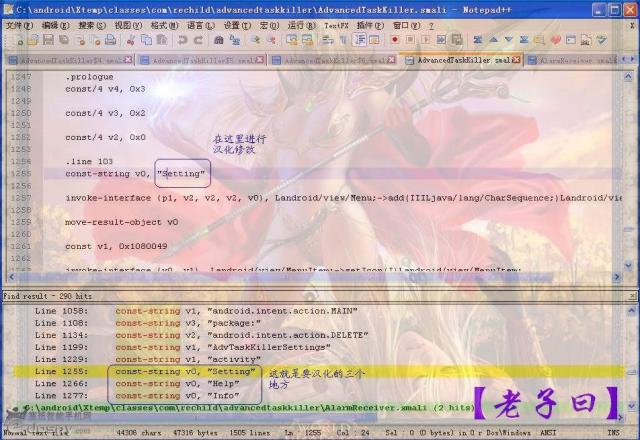Click the Undo arrow icon
The image size is (640, 440).
[182, 40]
